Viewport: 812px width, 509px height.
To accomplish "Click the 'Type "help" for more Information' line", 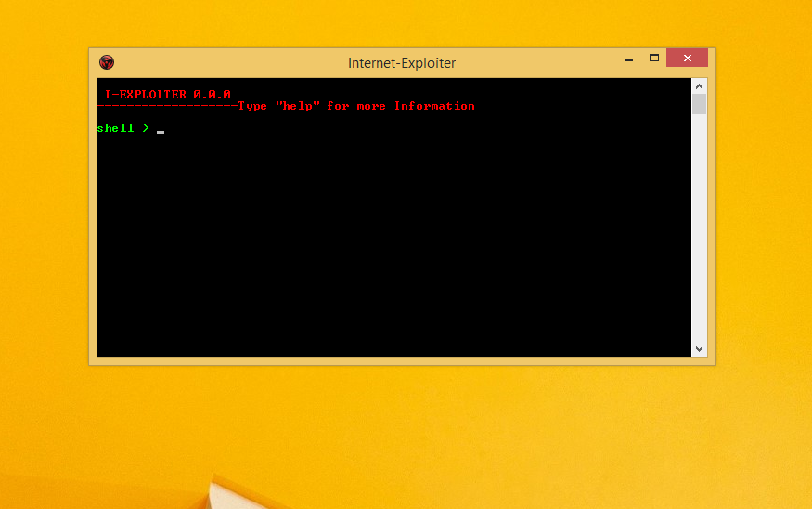I will (356, 106).
